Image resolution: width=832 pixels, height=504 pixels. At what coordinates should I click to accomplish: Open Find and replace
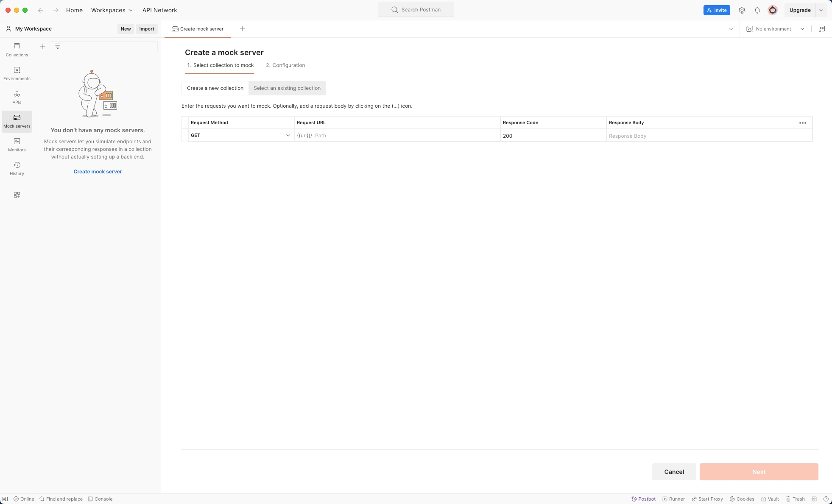coord(61,499)
